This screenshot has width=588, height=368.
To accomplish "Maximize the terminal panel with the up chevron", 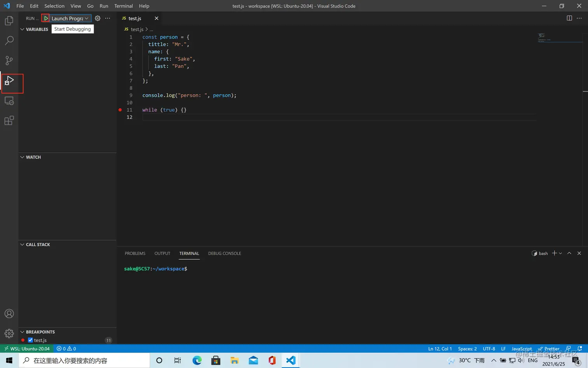I will tap(569, 253).
